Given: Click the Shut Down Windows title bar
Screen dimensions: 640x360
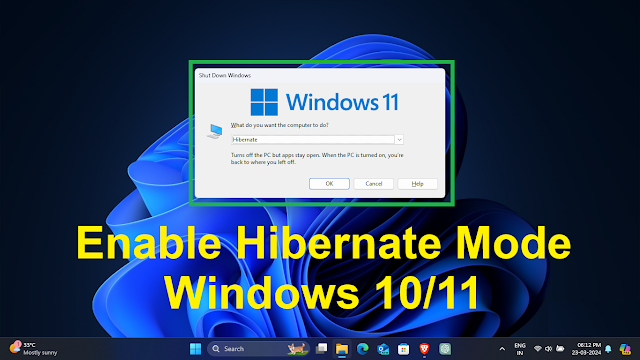Looking at the screenshot, I should [320, 76].
